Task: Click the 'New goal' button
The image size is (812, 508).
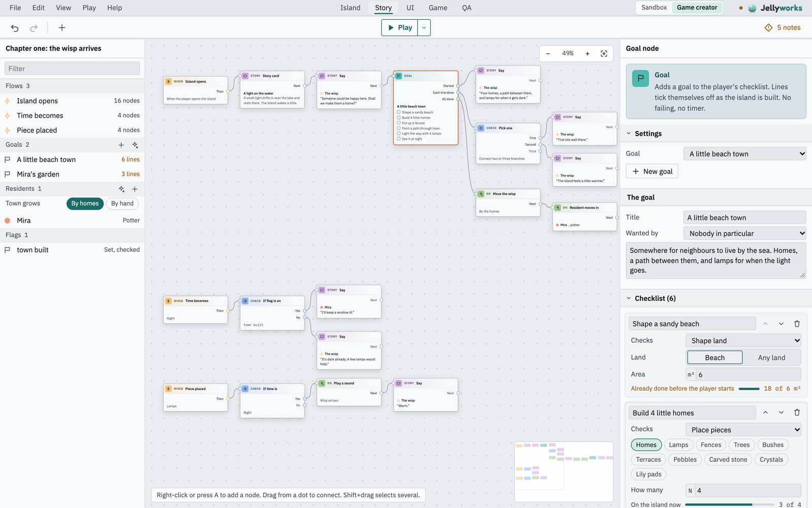Action: pos(652,171)
